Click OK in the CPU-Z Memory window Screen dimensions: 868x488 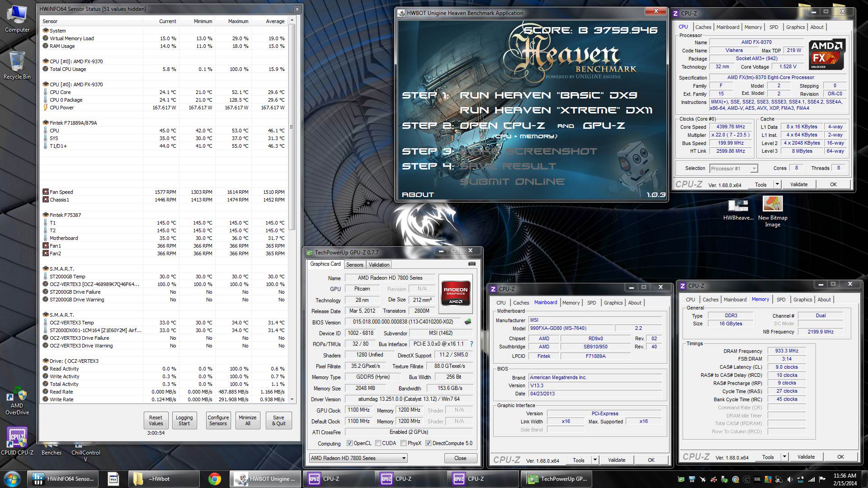[x=840, y=457]
